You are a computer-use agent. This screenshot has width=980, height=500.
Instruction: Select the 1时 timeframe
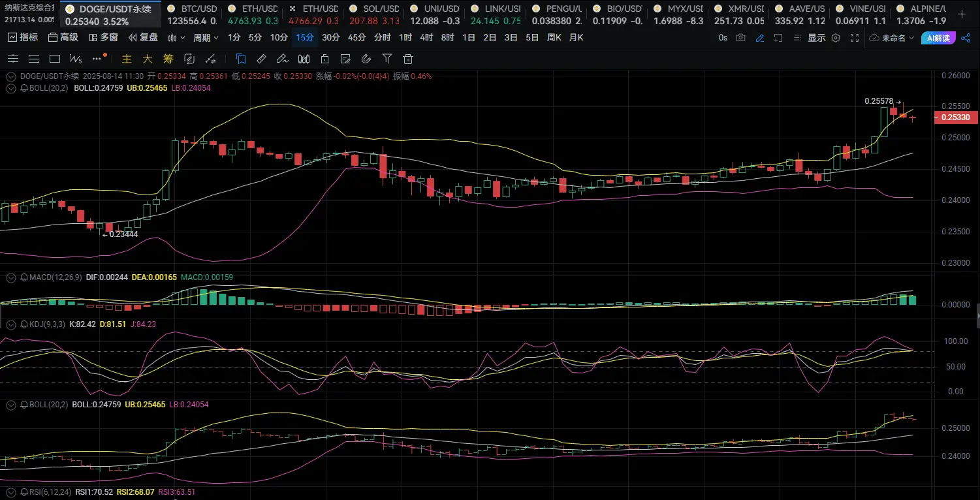[x=405, y=37]
